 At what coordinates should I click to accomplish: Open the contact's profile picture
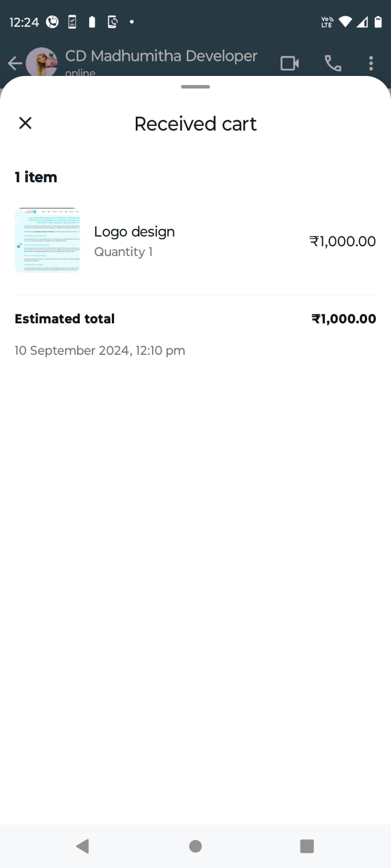pyautogui.click(x=42, y=63)
